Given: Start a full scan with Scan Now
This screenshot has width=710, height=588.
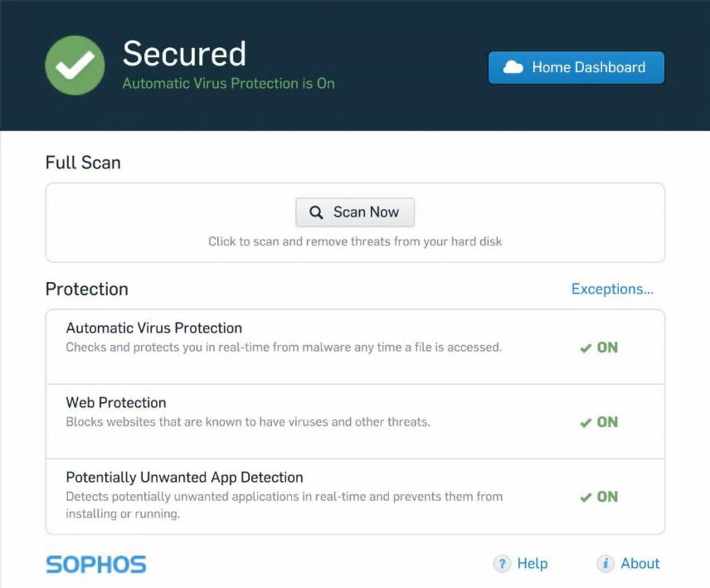Looking at the screenshot, I should click(x=355, y=212).
